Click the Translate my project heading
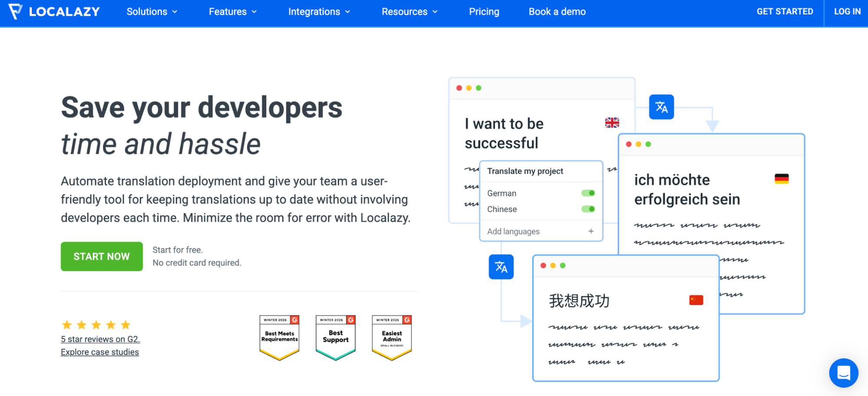 pos(525,171)
